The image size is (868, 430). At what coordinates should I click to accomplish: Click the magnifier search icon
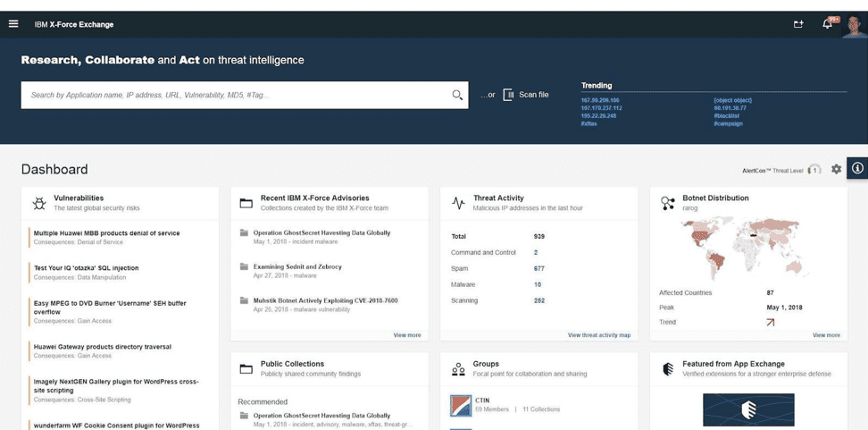[x=457, y=95]
